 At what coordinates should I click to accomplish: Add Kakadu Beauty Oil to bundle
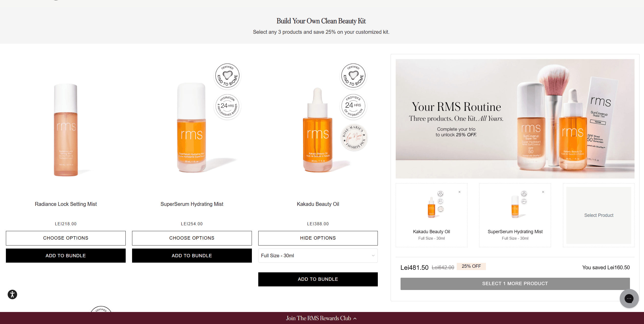(x=318, y=279)
